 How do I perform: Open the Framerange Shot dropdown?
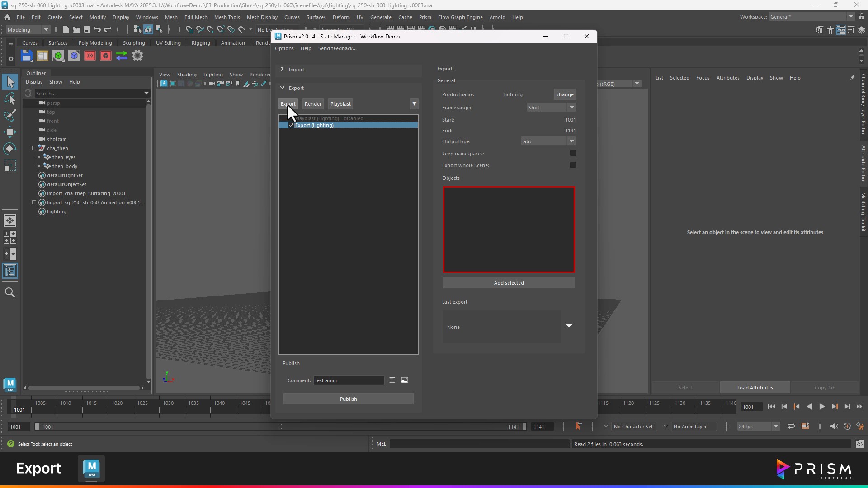(551, 108)
